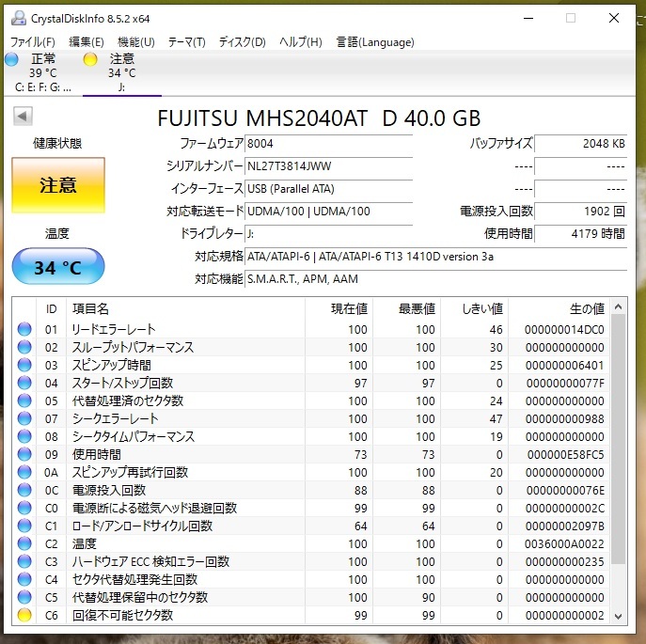Viewport: 646px width, 644px height.
Task: Click blue status icon of row C3 ハードウェア ECC
Action: click(24, 561)
